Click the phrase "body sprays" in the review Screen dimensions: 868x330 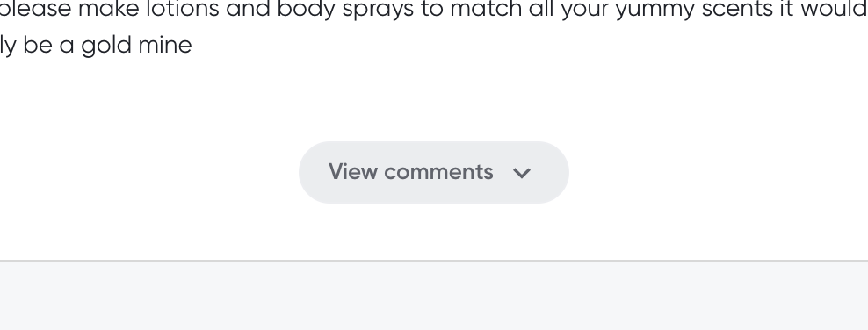click(x=345, y=10)
